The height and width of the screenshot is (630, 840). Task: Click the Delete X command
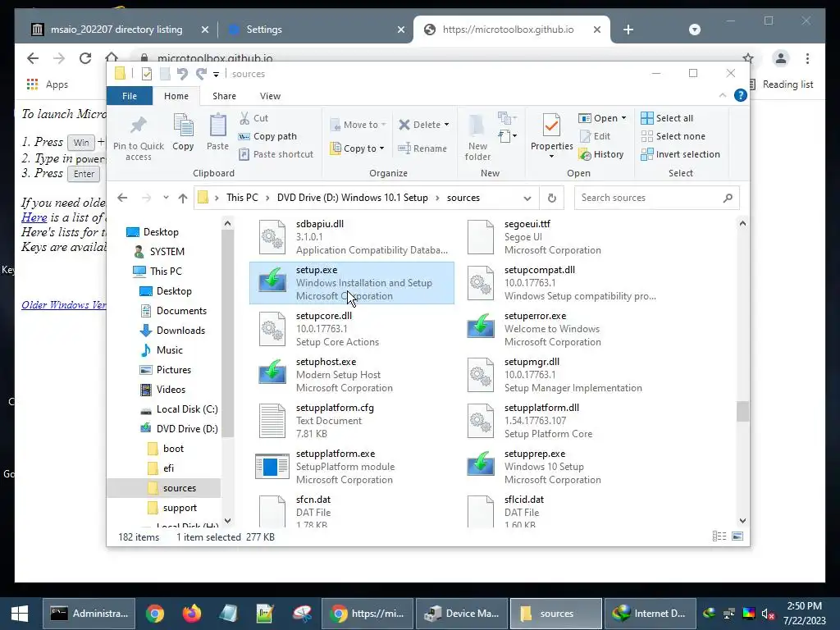(x=419, y=125)
